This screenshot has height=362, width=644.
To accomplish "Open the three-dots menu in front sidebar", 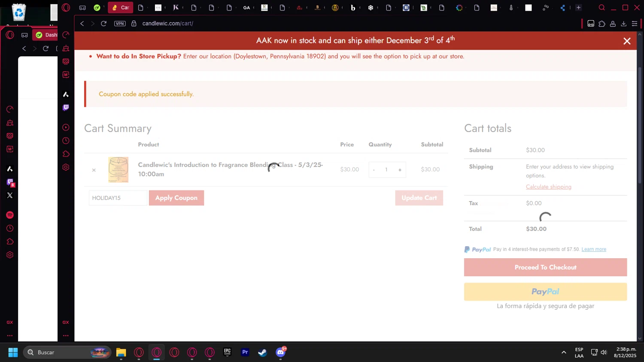I will pos(66,335).
